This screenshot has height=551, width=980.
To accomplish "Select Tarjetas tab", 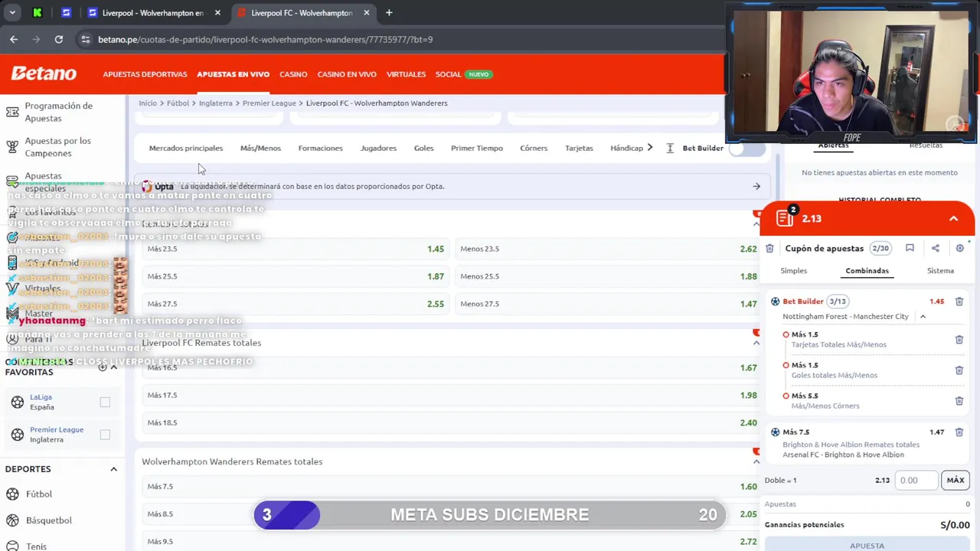I will [579, 148].
